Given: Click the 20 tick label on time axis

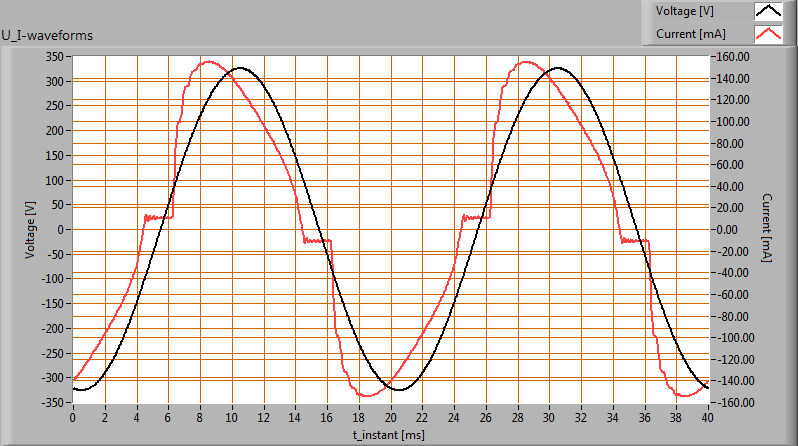Looking at the screenshot, I should (x=390, y=416).
